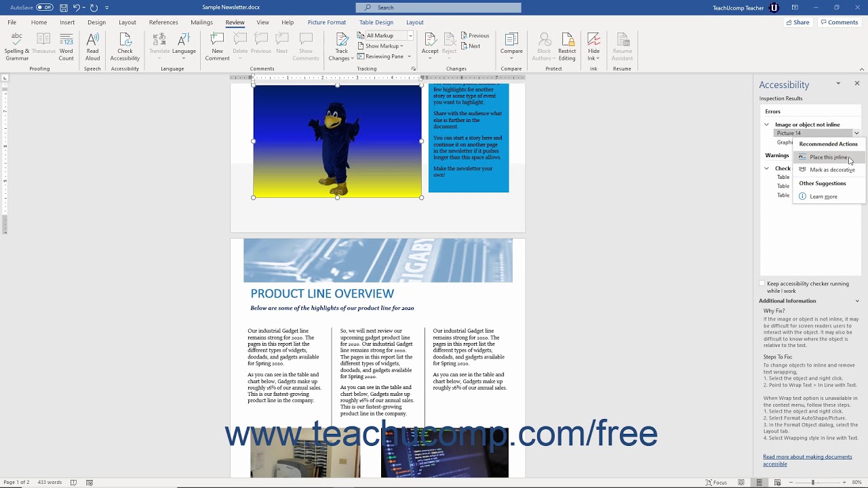
Task: Click the Hide Ink button
Action: (594, 47)
